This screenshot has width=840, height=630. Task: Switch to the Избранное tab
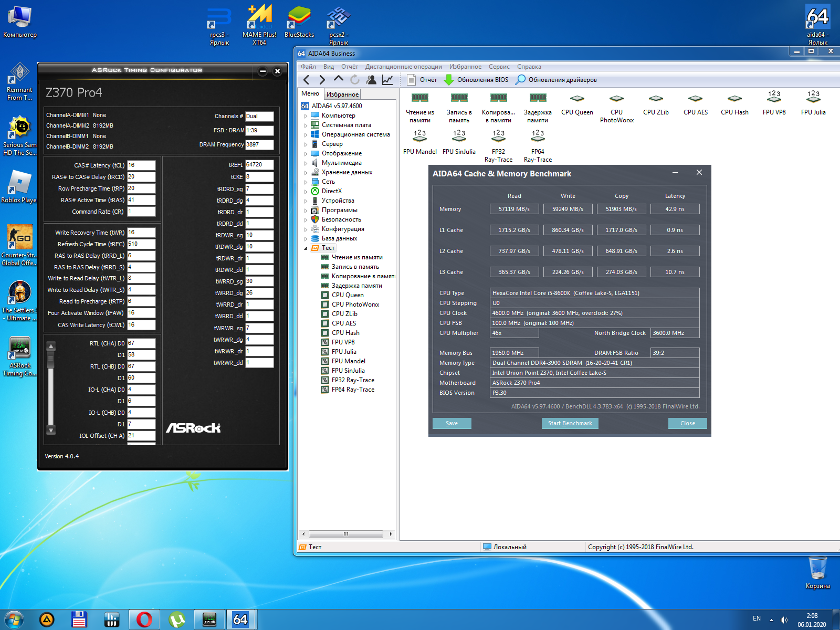point(342,94)
